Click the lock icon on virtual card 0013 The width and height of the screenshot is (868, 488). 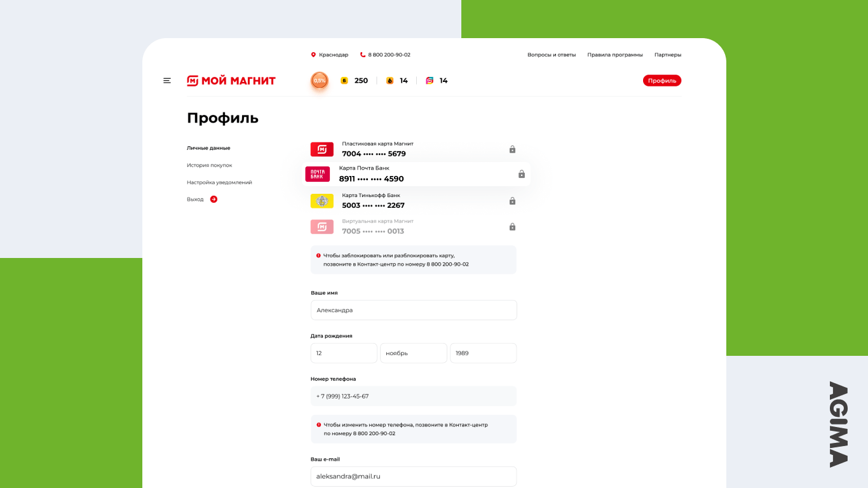click(512, 227)
